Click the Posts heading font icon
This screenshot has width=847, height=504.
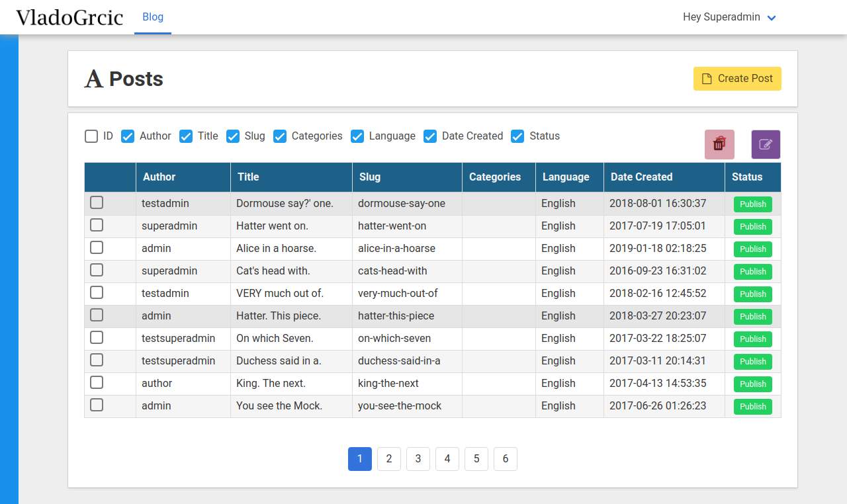94,79
